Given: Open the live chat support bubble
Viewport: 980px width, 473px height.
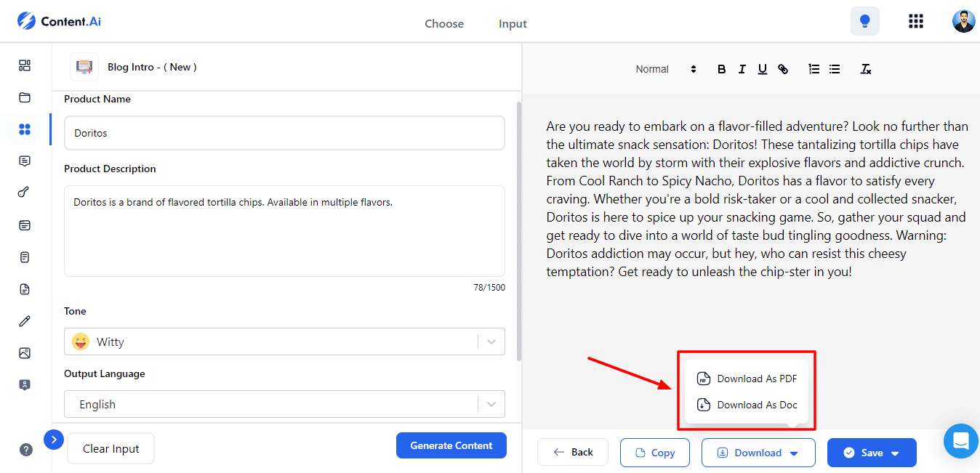Looking at the screenshot, I should pyautogui.click(x=960, y=440).
